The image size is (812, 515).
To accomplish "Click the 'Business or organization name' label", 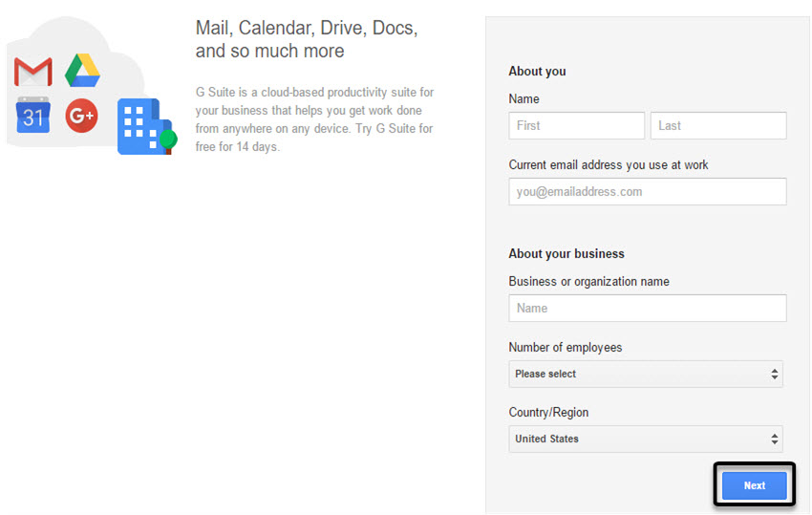I will [x=588, y=281].
